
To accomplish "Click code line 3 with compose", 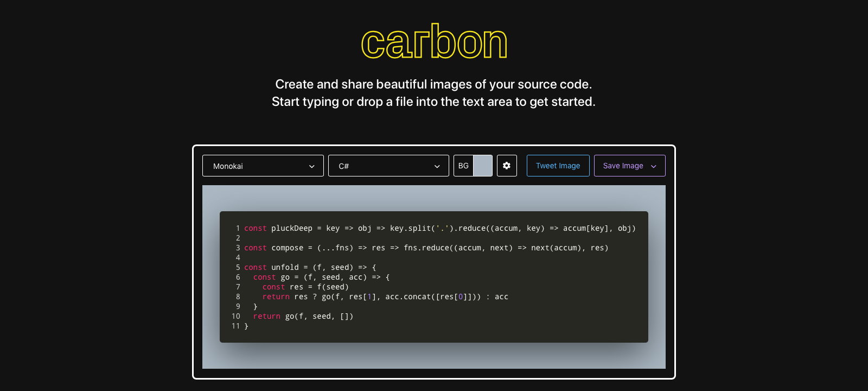I will click(426, 248).
